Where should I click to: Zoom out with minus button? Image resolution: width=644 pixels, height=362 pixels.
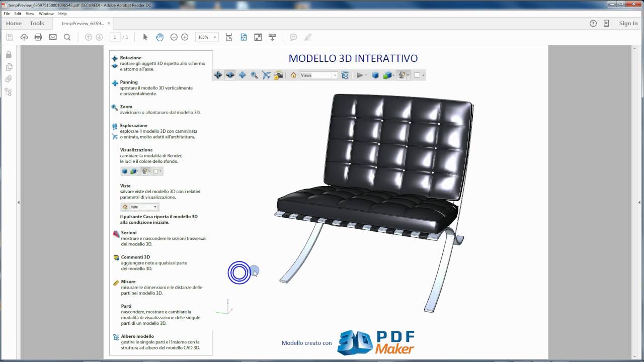click(x=174, y=37)
